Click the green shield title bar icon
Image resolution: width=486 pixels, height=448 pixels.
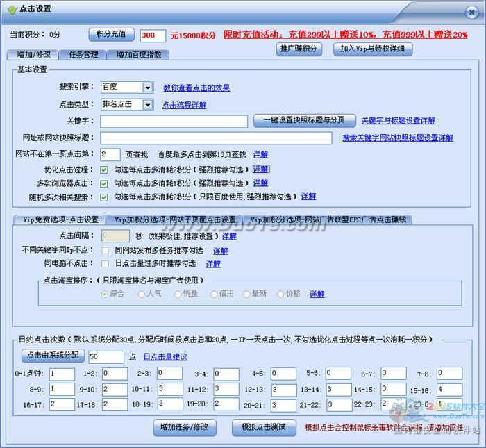11,9
